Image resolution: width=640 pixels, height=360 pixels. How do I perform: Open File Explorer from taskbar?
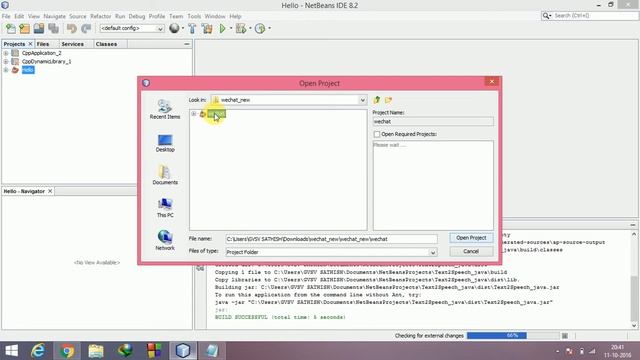click(96, 351)
